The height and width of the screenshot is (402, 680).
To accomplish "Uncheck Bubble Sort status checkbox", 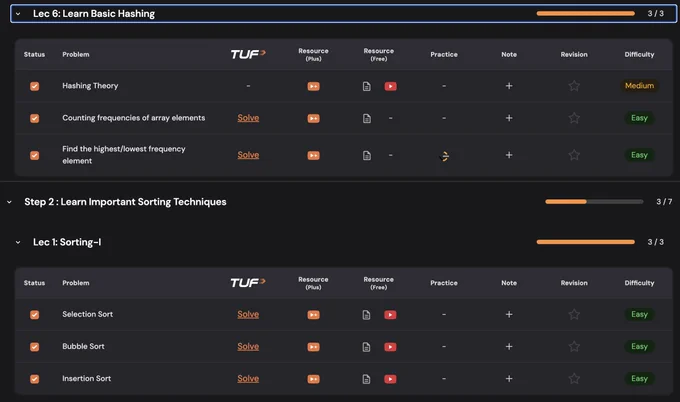I will click(35, 347).
